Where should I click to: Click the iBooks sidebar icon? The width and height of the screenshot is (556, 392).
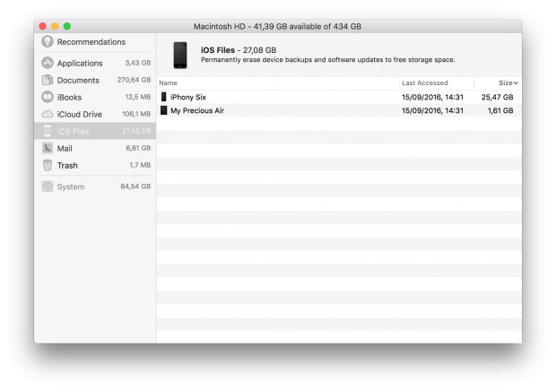[x=48, y=97]
